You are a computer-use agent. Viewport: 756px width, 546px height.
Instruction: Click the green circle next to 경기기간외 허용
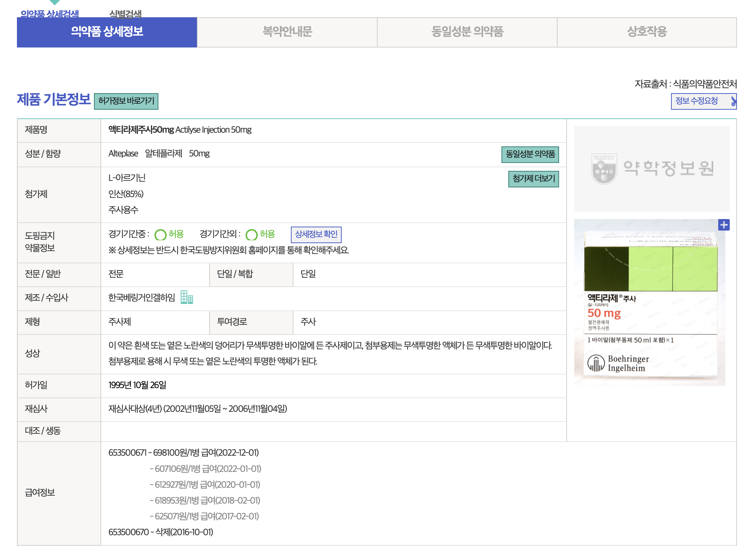[x=251, y=235]
